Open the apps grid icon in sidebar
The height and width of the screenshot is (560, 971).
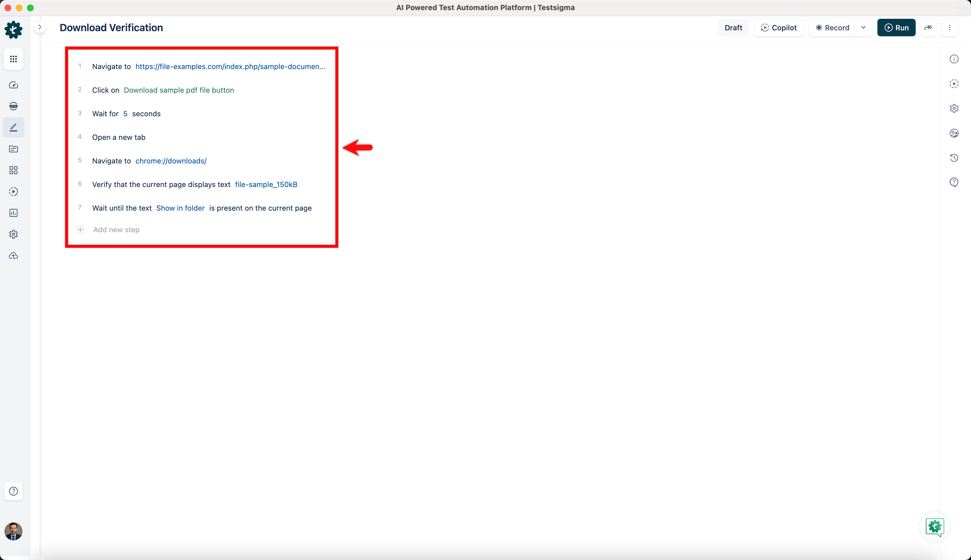(x=13, y=59)
